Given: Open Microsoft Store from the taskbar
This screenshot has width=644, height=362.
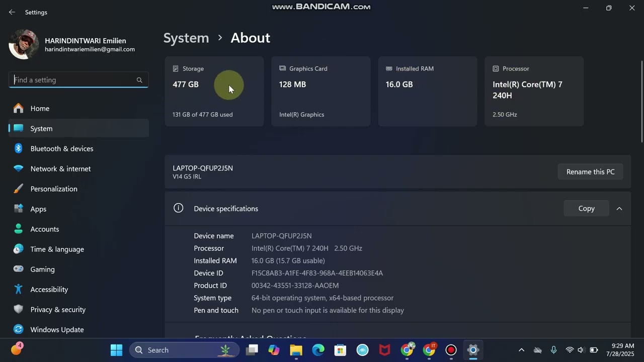Looking at the screenshot, I should (340, 350).
